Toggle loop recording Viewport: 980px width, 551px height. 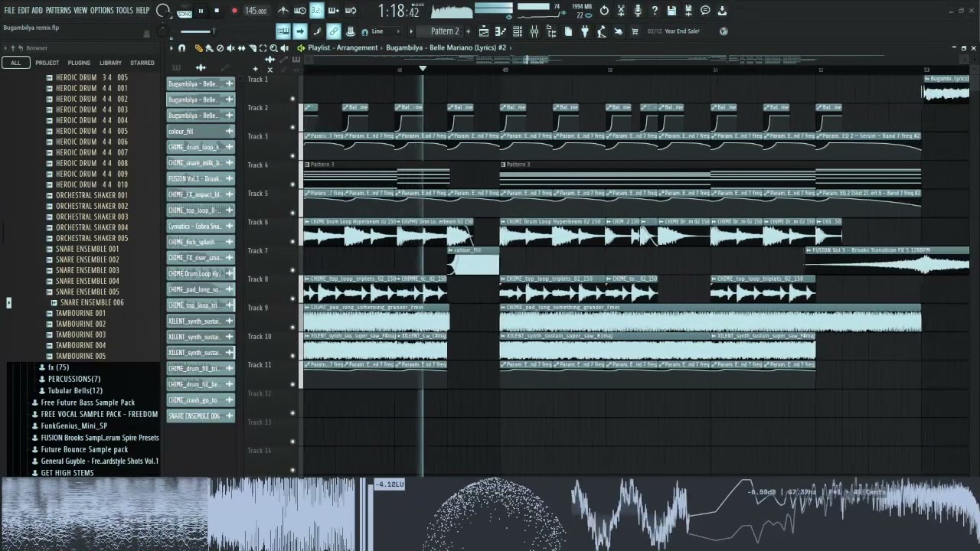coord(351,11)
